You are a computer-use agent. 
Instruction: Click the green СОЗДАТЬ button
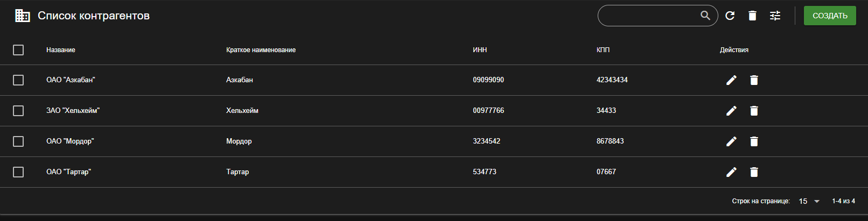point(830,16)
